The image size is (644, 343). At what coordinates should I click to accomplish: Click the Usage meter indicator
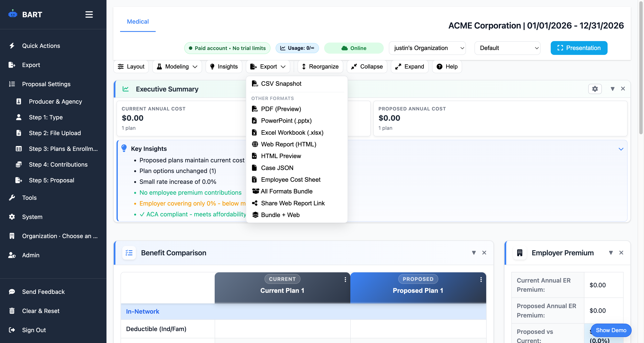[x=297, y=48]
